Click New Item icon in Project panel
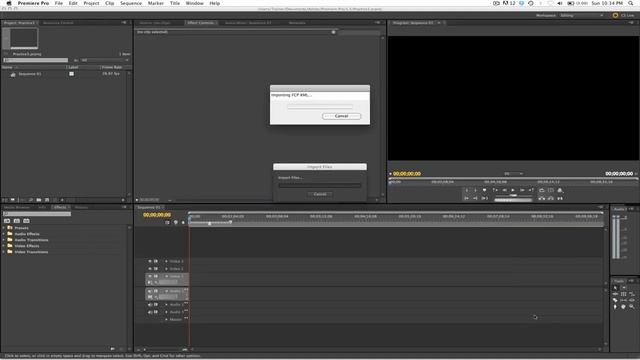Image resolution: width=640 pixels, height=360 pixels. [47, 200]
